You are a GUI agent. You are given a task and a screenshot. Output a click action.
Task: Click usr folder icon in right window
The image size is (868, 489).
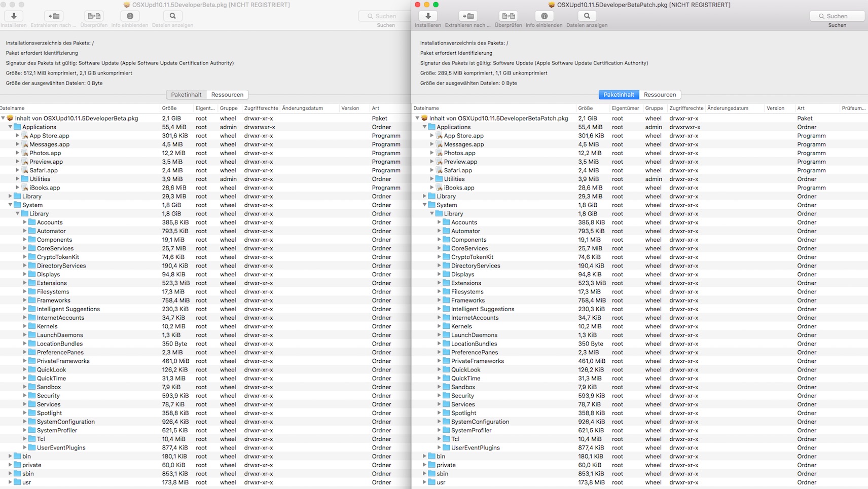(432, 482)
